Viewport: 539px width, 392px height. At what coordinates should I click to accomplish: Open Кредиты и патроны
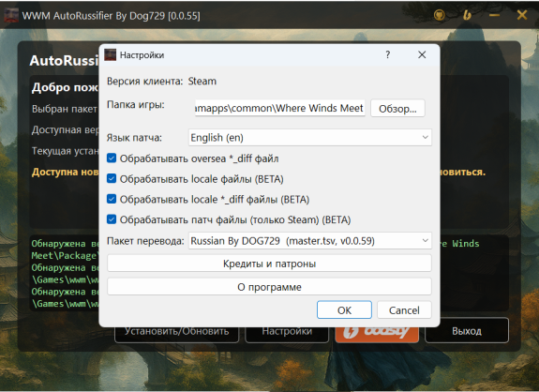pyautogui.click(x=269, y=264)
